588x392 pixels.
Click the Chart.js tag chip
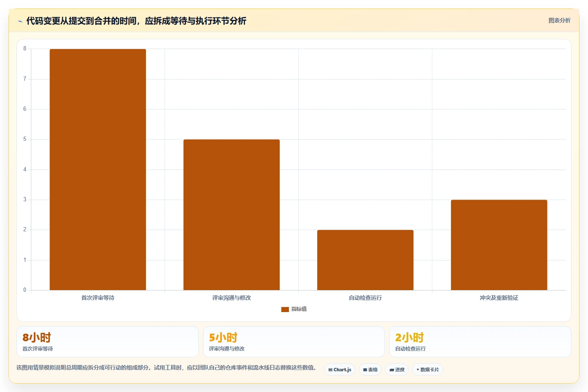click(x=340, y=370)
